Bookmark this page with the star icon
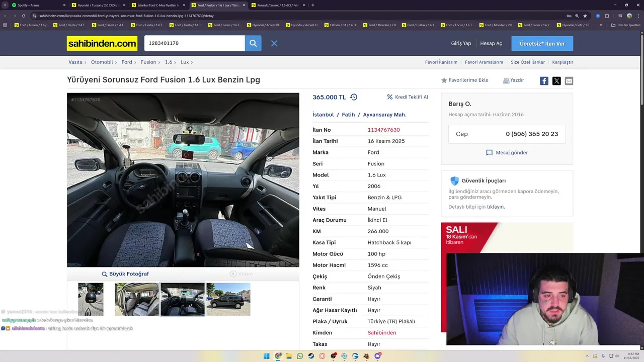The width and height of the screenshot is (644, 362). pos(585,16)
